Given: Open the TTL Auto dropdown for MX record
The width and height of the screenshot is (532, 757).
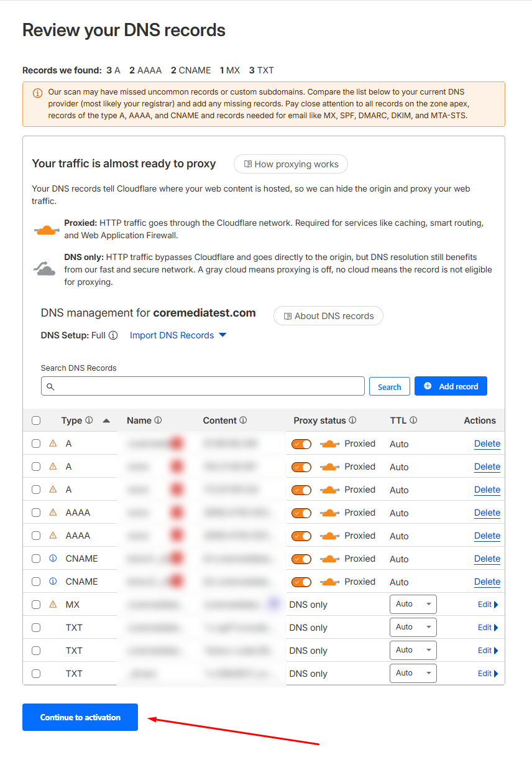Looking at the screenshot, I should click(x=413, y=604).
